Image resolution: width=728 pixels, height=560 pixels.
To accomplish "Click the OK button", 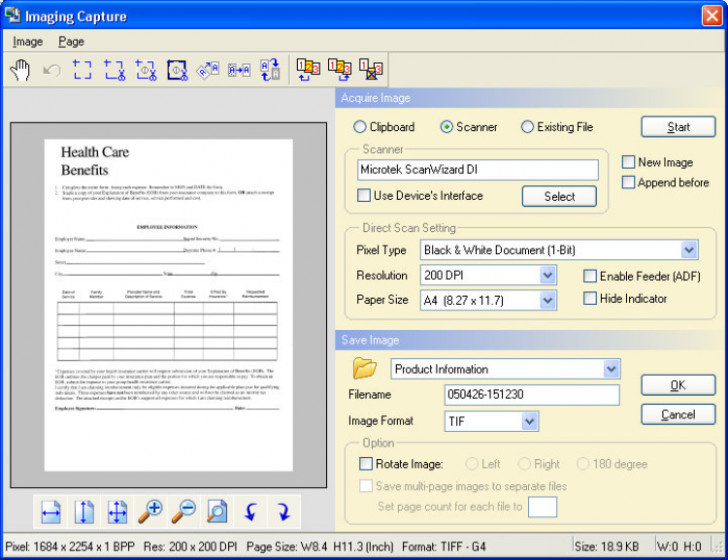I will 678,385.
